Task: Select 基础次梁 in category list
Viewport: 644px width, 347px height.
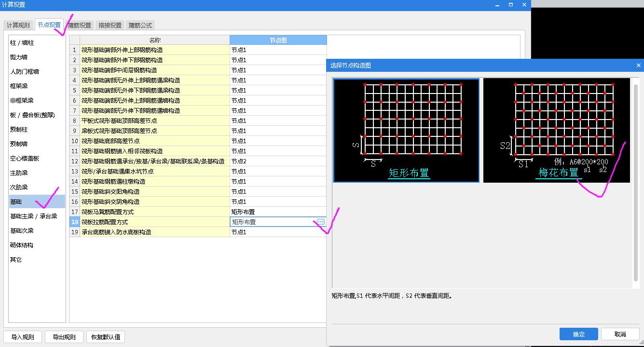Action: 37,231
